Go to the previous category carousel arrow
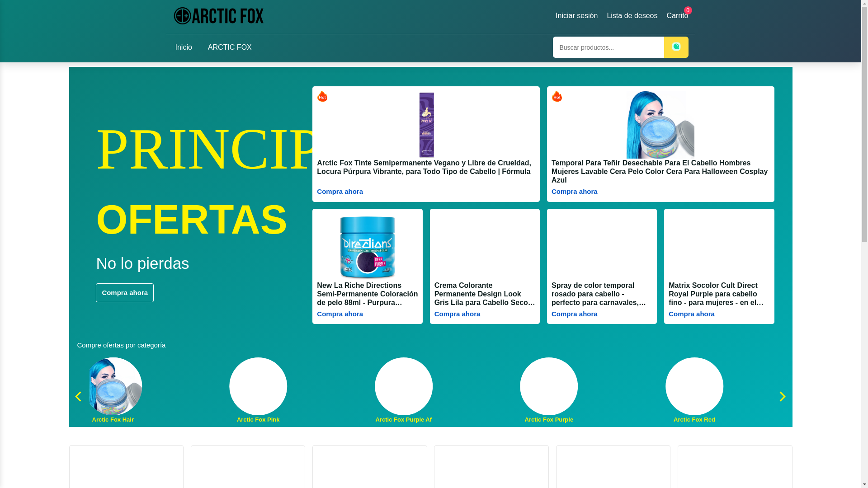This screenshot has height=488, width=868. pyautogui.click(x=78, y=396)
